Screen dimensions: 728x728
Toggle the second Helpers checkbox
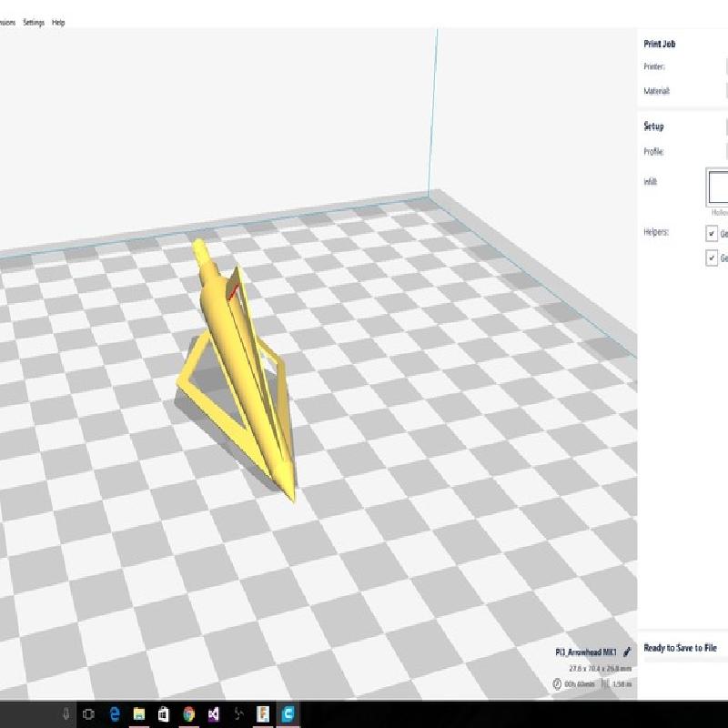[712, 258]
